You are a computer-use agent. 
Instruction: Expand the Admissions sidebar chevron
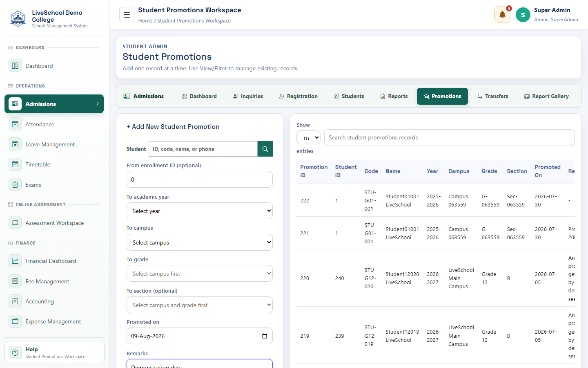(97, 104)
